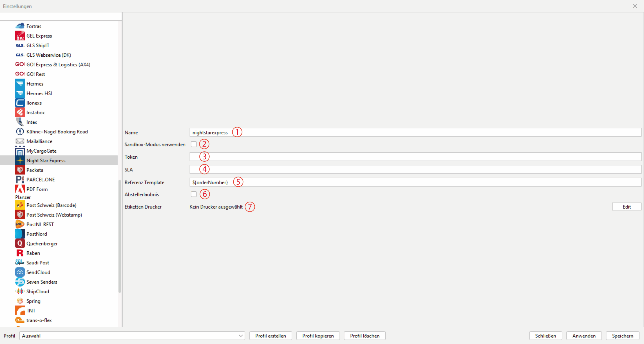644x344 pixels.
Task: Select the Night Star Express star icon
Action: tap(20, 160)
